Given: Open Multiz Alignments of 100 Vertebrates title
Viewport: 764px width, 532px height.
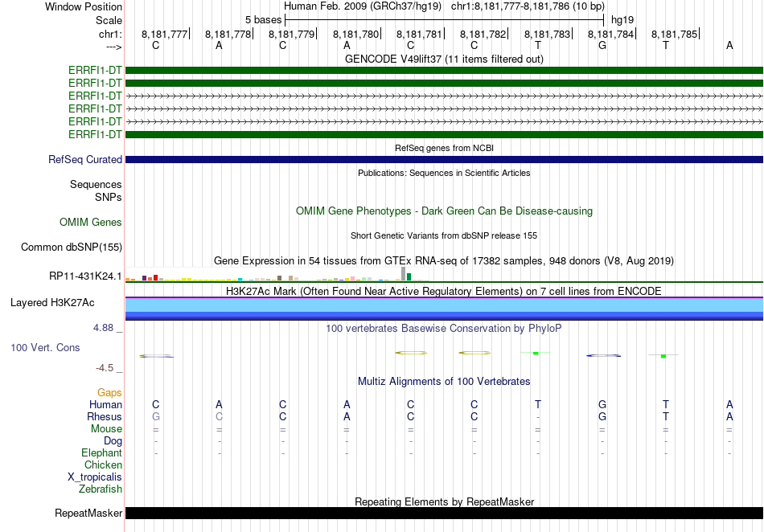Looking at the screenshot, I should (x=444, y=381).
